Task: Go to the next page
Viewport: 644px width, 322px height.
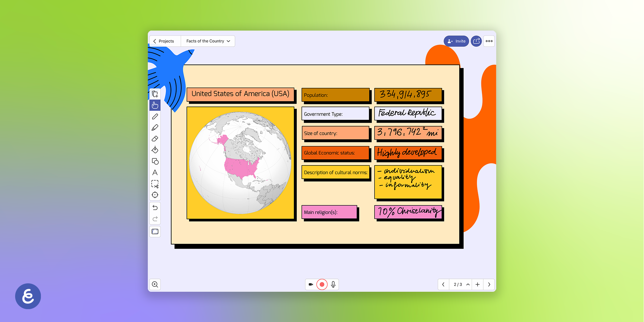Action: (489, 284)
